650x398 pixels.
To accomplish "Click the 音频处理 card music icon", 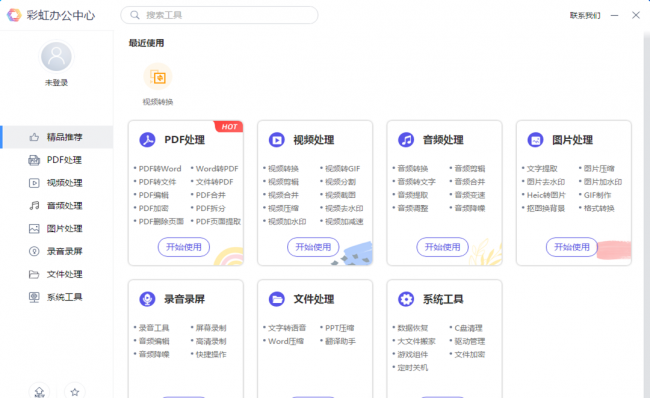I will (x=406, y=140).
